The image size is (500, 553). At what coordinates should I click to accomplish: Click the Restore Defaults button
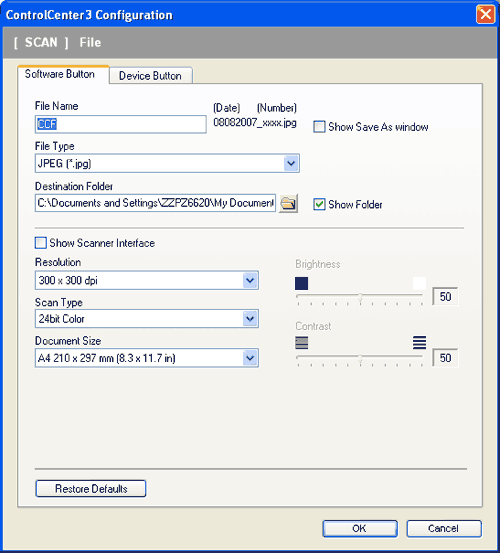tap(91, 488)
